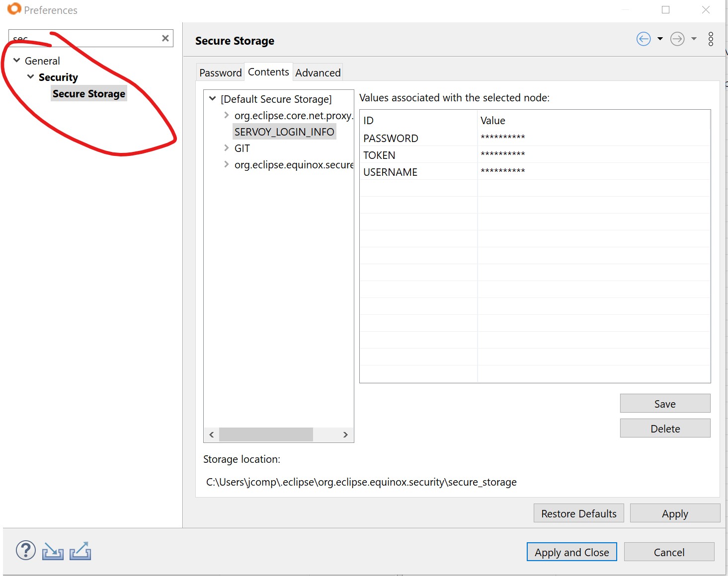Expand the org.eclipse.core.net.proxy node

click(226, 115)
